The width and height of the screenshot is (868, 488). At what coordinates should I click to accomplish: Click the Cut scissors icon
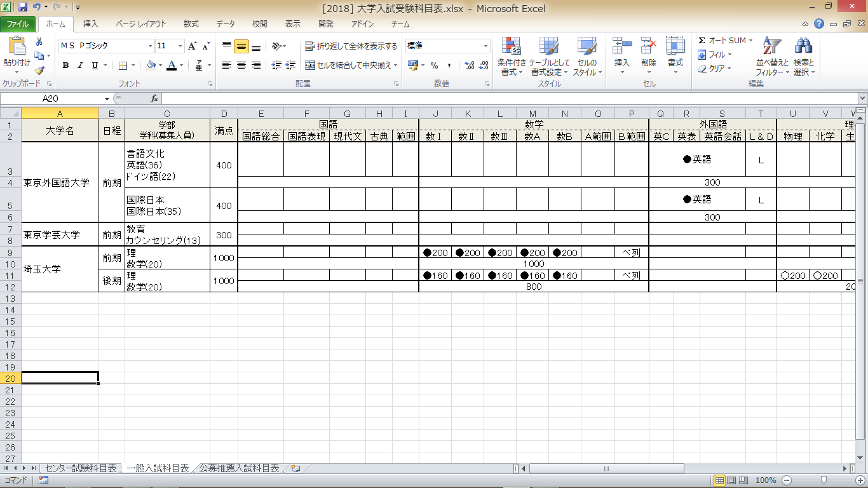pyautogui.click(x=39, y=42)
